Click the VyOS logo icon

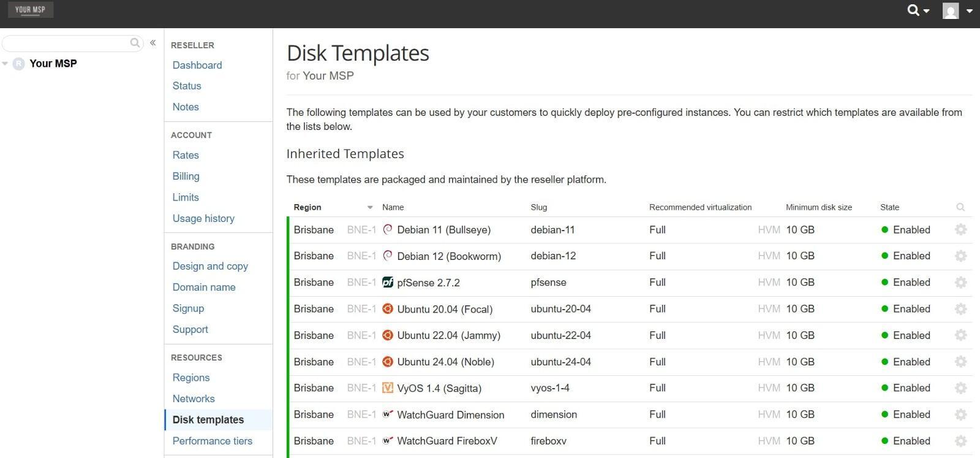[x=387, y=387]
